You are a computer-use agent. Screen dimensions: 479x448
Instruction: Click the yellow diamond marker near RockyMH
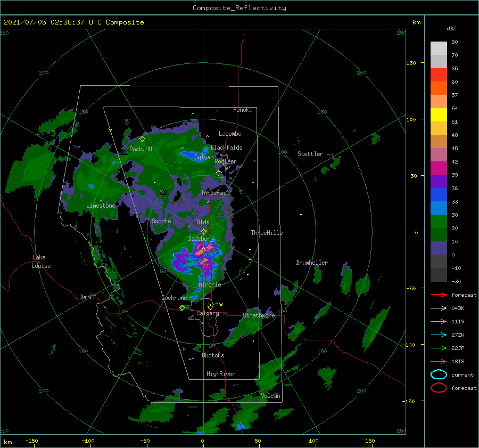[142, 139]
